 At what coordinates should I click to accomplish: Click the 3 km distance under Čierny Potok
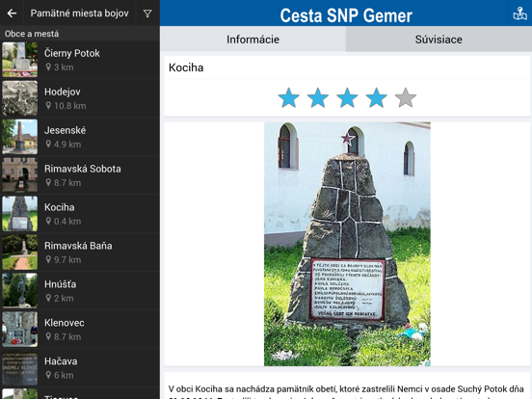click(x=64, y=67)
